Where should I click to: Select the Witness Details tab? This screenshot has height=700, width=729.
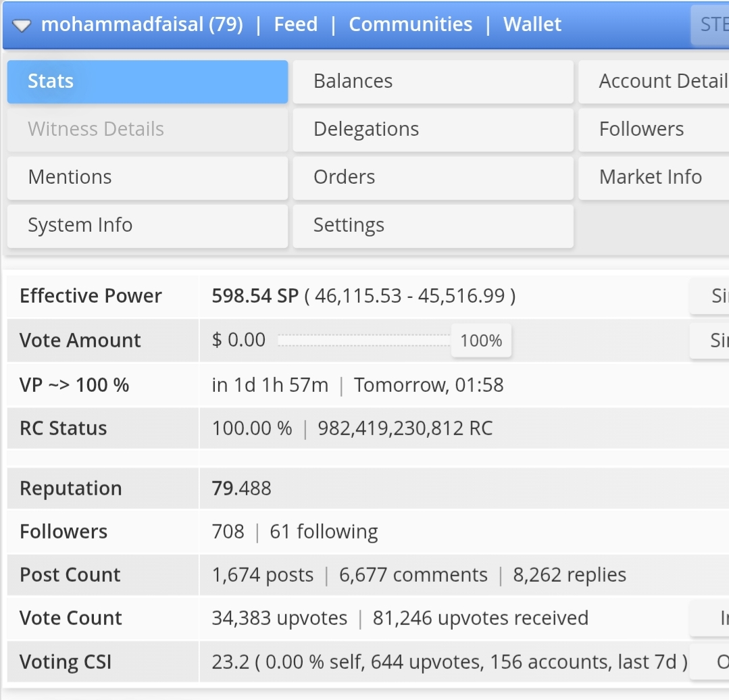147,129
